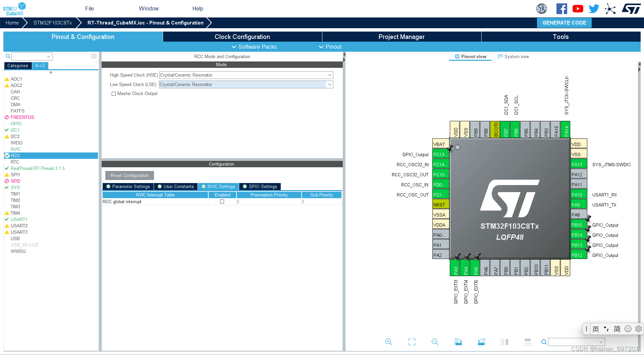Select USART1 in peripheral list
Image resolution: width=644 pixels, height=355 pixels.
(19, 219)
